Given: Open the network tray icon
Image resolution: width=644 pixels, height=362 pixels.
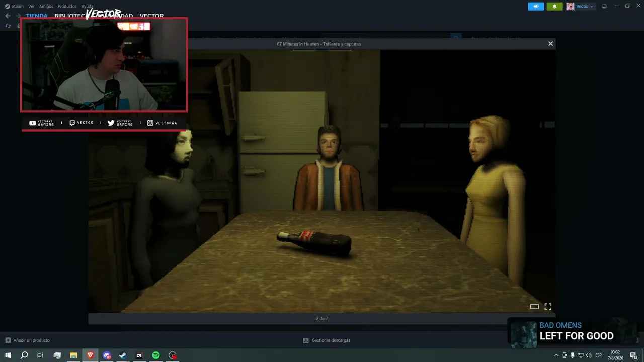Looking at the screenshot, I should [x=580, y=355].
